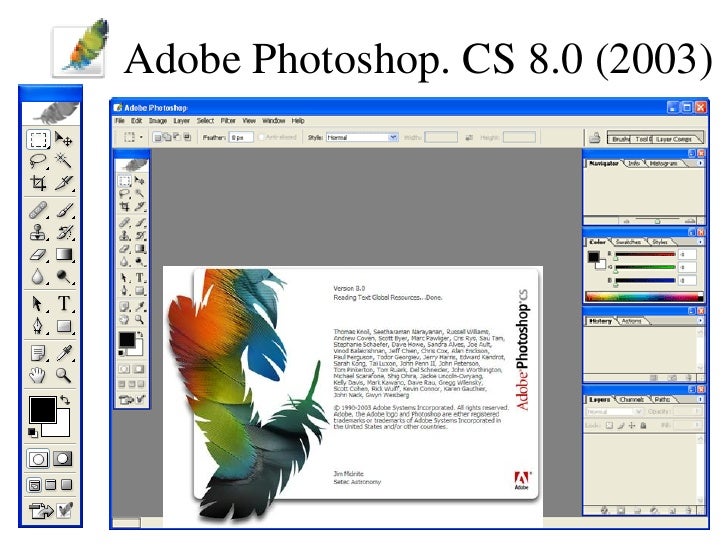Open the Layers panel flyout menu arrow
728x546 pixels.
[700, 399]
